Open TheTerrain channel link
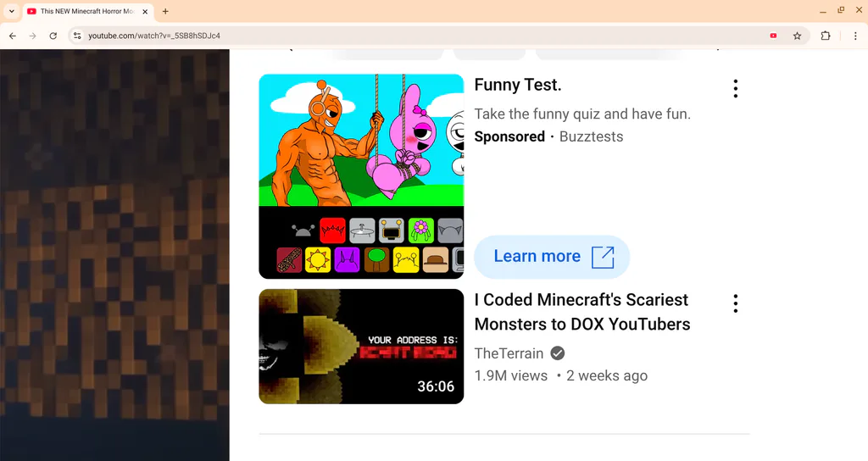868x461 pixels. coord(509,353)
